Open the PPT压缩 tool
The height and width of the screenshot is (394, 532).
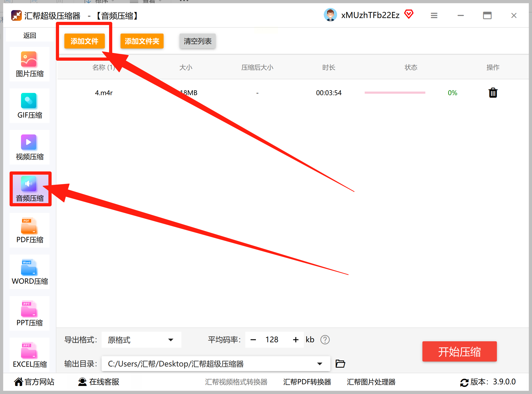tap(30, 314)
